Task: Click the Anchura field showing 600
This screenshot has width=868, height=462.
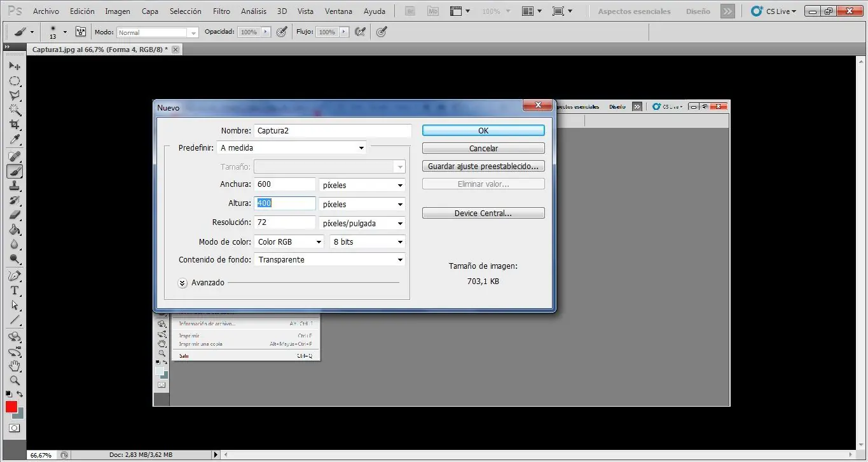Action: coord(285,184)
